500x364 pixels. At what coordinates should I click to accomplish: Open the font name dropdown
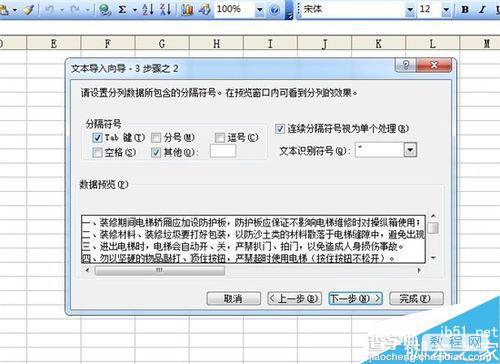[x=410, y=10]
